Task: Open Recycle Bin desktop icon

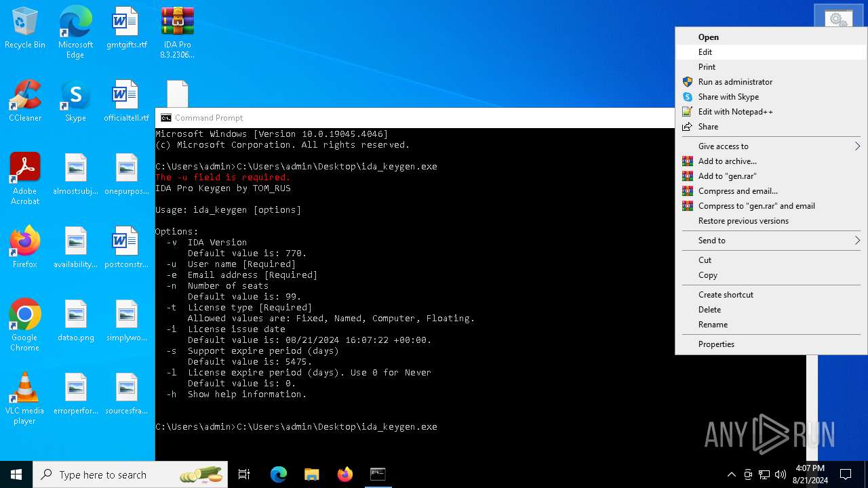Action: [25, 27]
